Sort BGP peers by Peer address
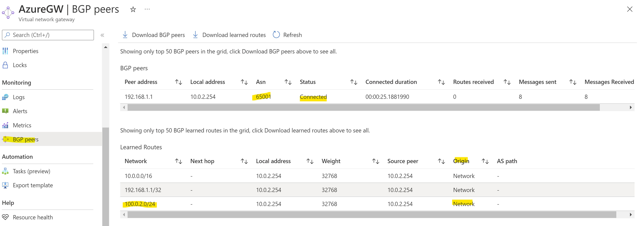644x226 pixels. point(179,82)
